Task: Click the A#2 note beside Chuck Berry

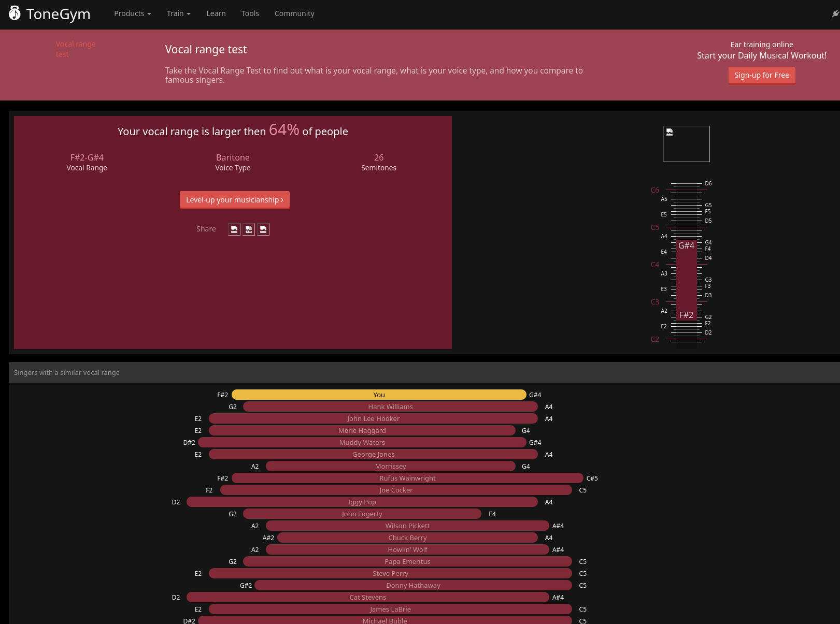Action: pyautogui.click(x=268, y=538)
